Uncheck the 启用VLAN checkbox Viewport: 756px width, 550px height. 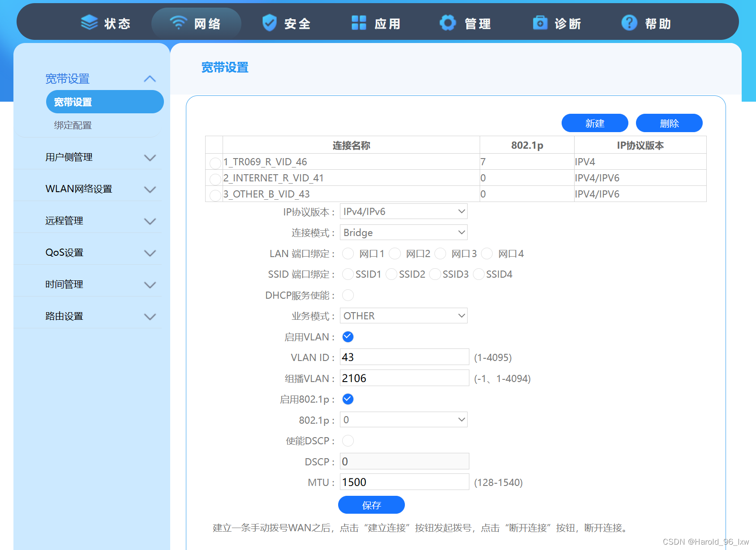pyautogui.click(x=348, y=337)
